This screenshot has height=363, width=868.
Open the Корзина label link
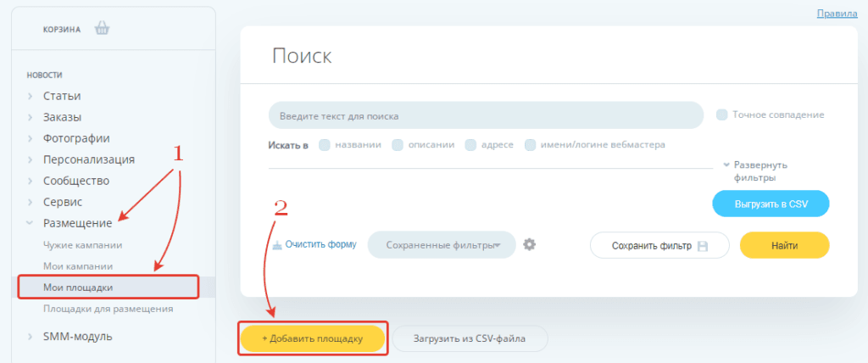pos(61,30)
